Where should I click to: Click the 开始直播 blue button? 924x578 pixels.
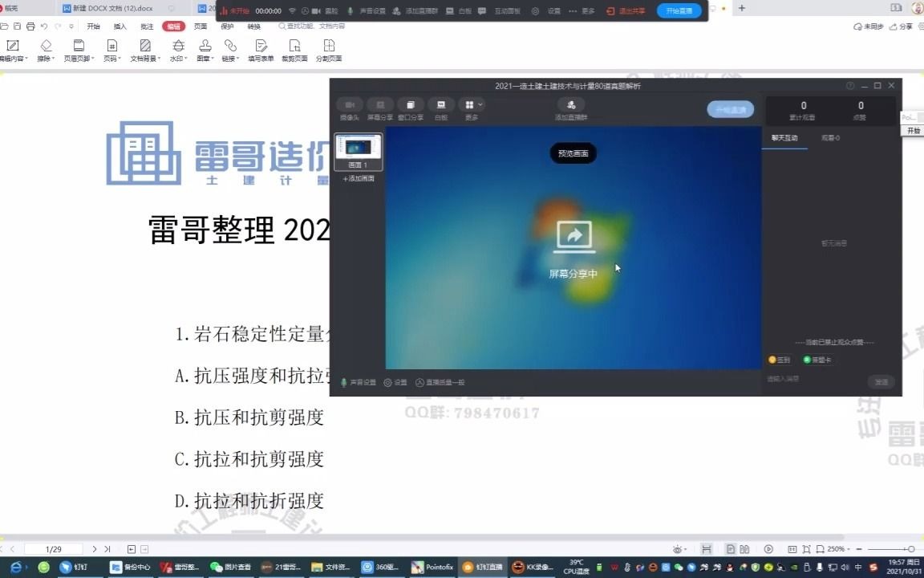coord(679,11)
